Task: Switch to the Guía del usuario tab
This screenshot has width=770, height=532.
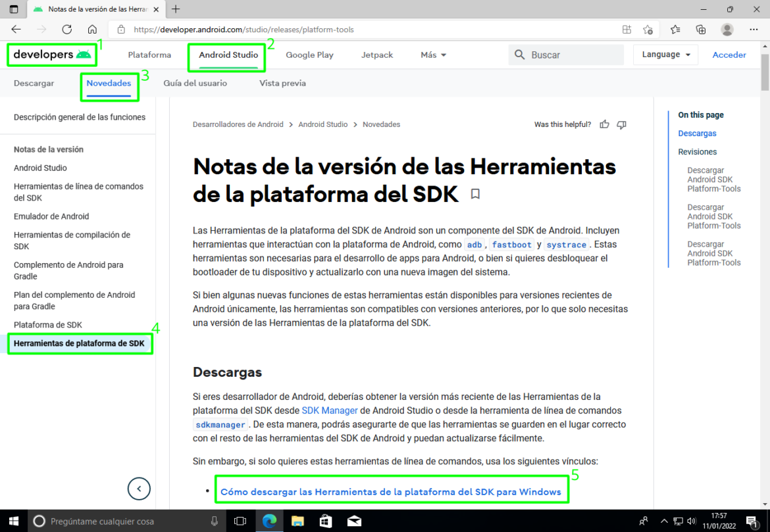Action: click(x=195, y=83)
